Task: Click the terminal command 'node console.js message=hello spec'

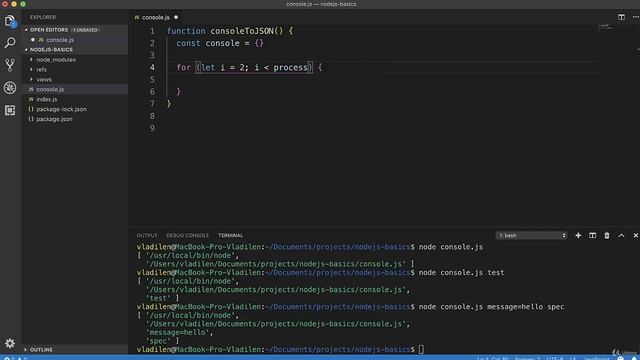Action: (491, 307)
